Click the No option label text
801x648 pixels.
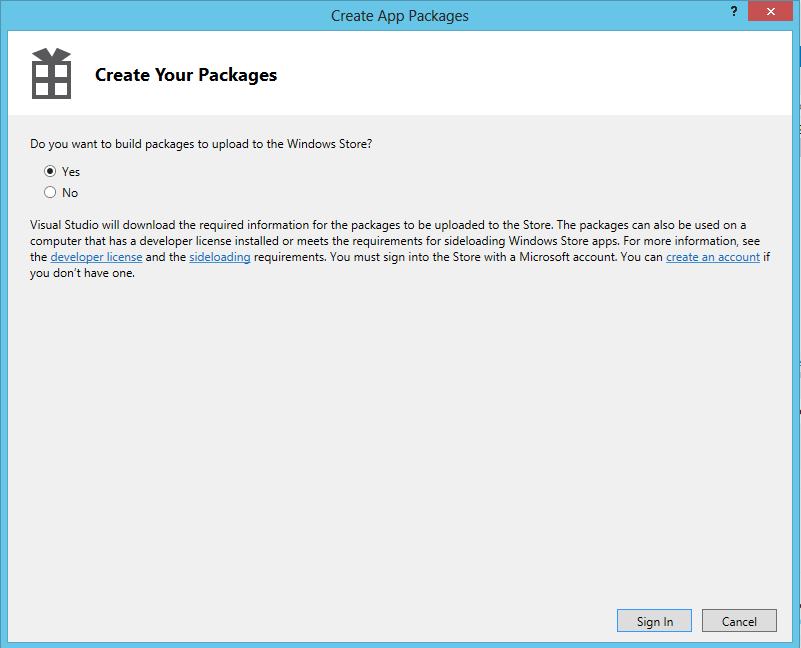tap(70, 193)
